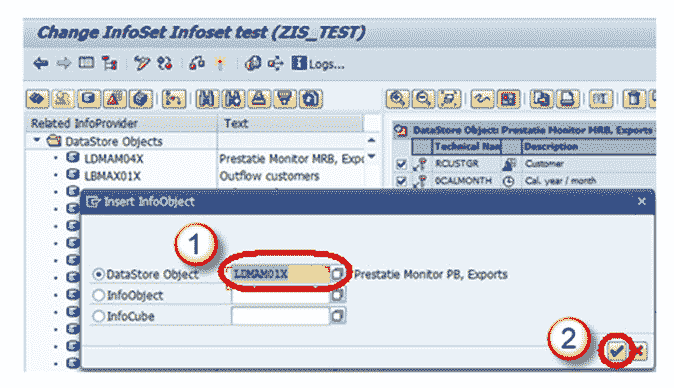Viewport: 674px width, 388px height.
Task: Click the Text column header
Action: [x=291, y=124]
